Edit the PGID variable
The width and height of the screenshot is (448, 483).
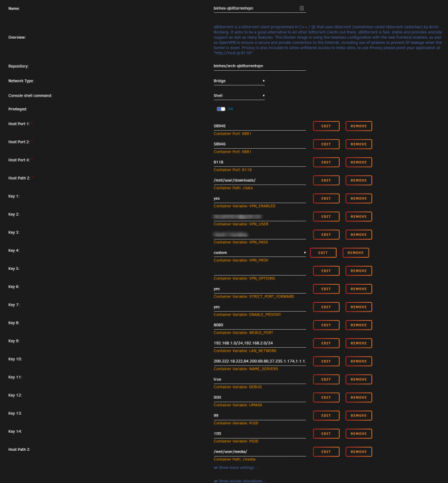click(x=326, y=433)
